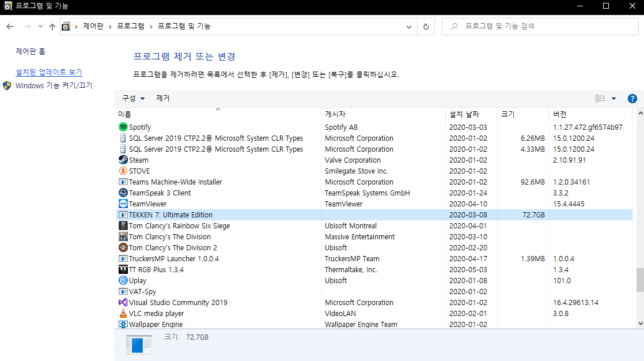
Task: Select TeamSpeak Systems GmbH cell
Action: [367, 193]
